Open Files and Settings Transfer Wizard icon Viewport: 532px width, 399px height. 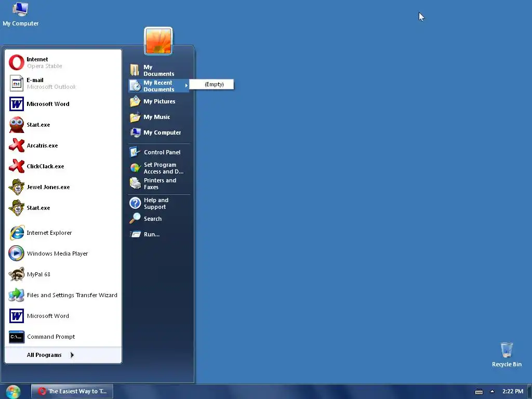click(x=16, y=295)
